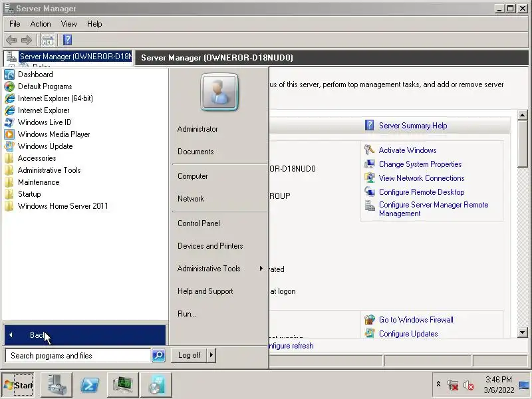Open the Run... dialog
Screen dimensions: 532x399
(187, 314)
